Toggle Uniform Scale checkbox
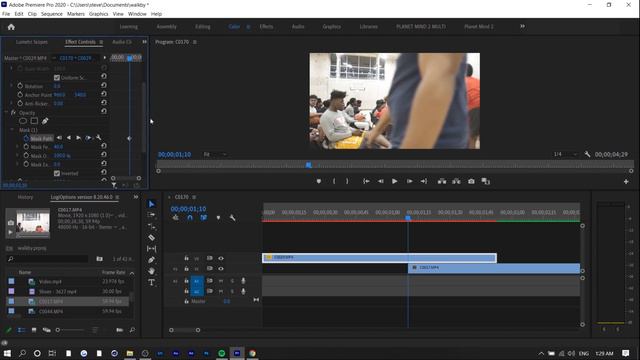 coord(57,78)
